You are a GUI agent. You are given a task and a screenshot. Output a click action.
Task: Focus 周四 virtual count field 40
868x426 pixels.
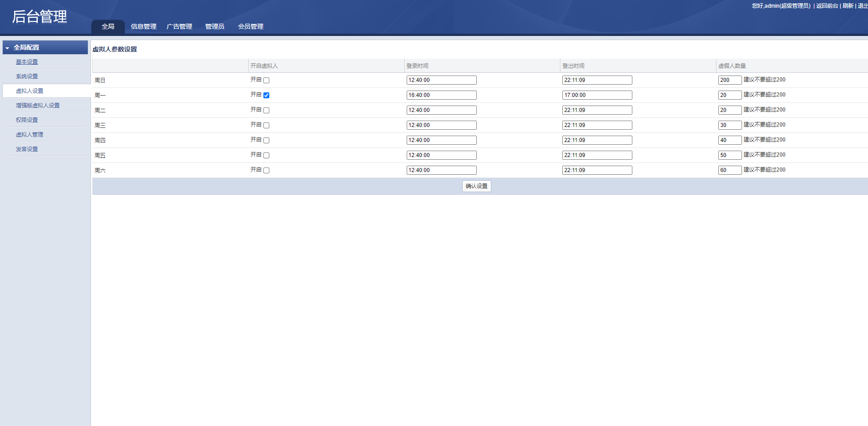coord(730,140)
